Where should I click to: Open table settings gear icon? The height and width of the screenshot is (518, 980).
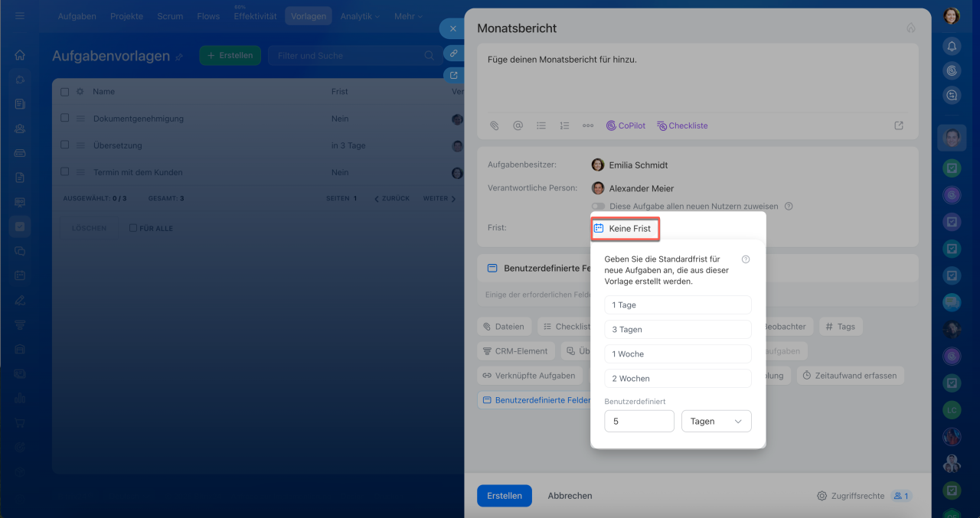pos(80,91)
